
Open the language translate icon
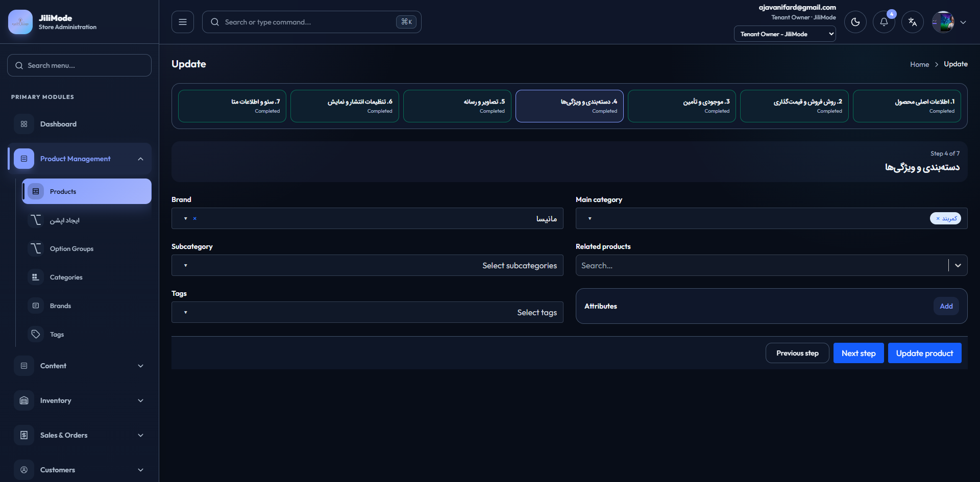pos(913,22)
